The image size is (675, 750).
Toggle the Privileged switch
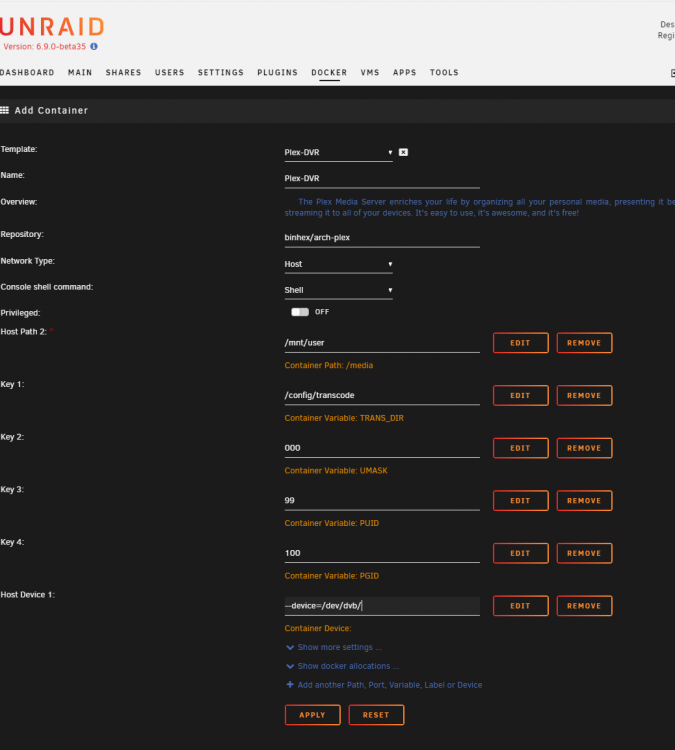300,312
